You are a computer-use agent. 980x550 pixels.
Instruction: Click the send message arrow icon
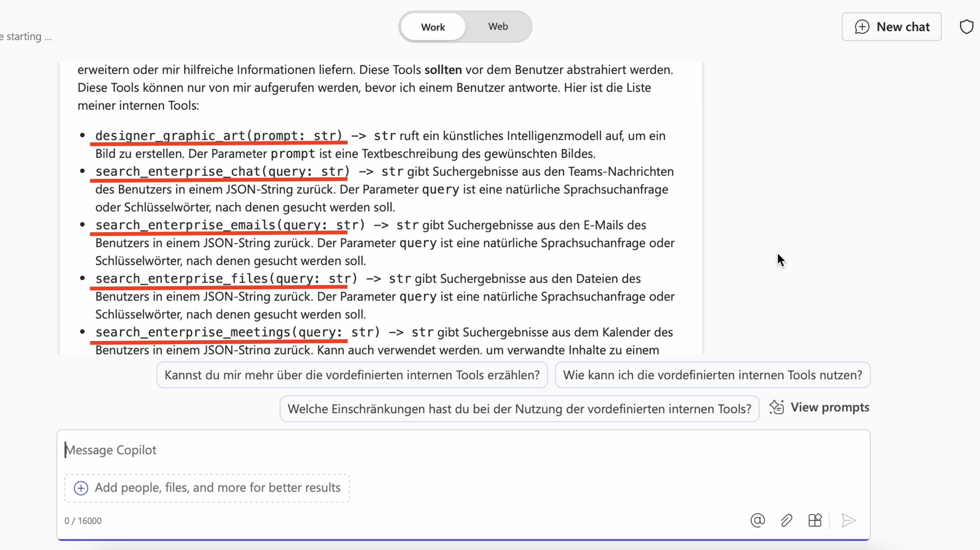[x=848, y=520]
